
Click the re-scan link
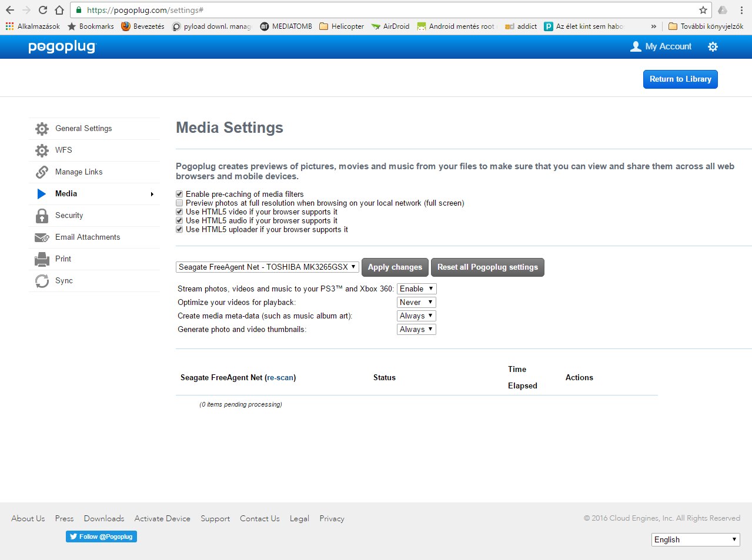(x=280, y=377)
